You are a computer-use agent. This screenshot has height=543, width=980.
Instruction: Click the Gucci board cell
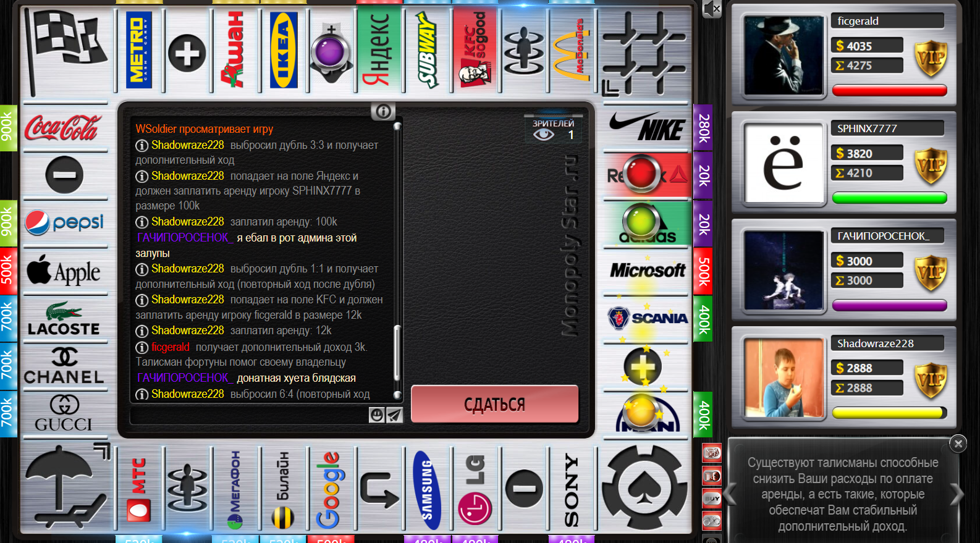[65, 415]
